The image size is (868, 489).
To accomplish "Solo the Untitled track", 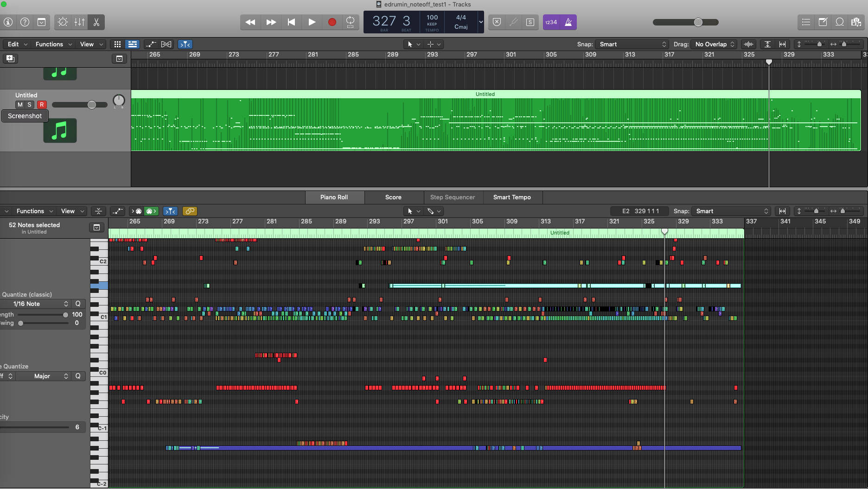I will [x=29, y=105].
